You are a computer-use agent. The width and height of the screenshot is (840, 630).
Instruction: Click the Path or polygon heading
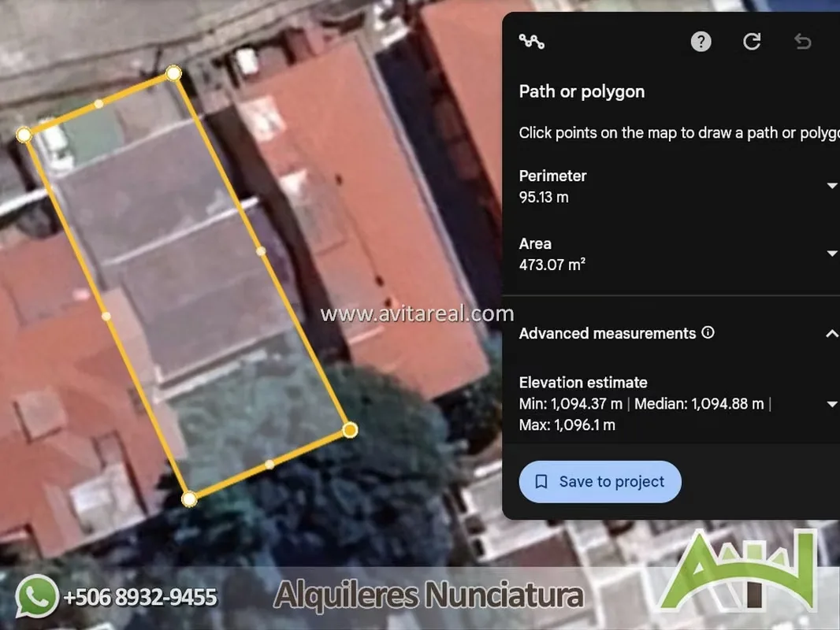(x=582, y=91)
